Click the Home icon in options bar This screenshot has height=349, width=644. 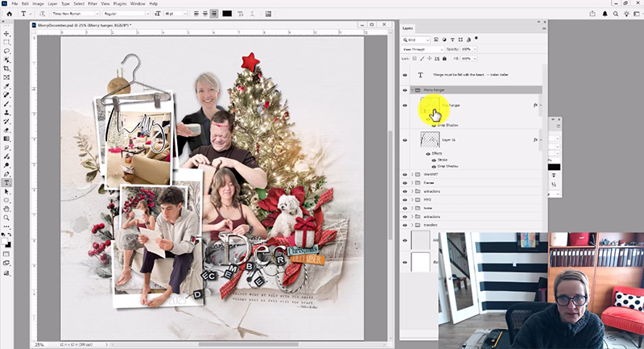tap(10, 14)
